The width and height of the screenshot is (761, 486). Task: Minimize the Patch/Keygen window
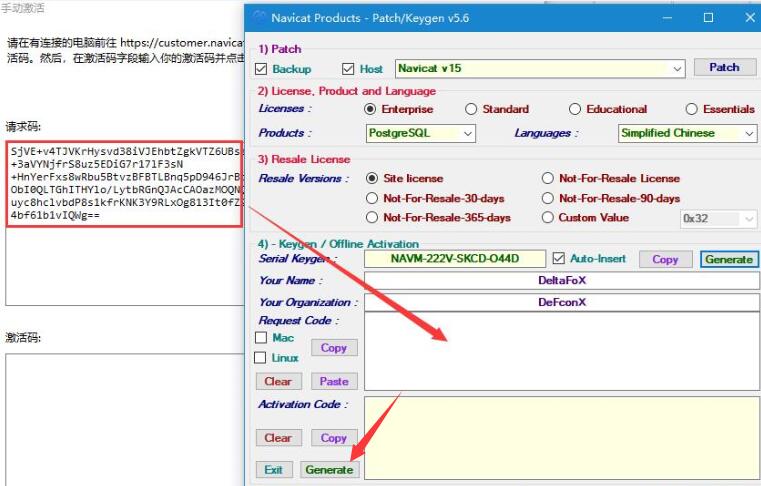pos(667,18)
